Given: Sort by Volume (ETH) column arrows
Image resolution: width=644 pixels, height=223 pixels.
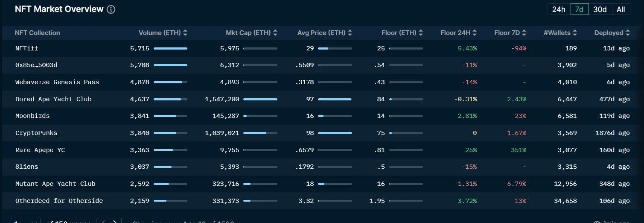Looking at the screenshot, I should pyautogui.click(x=185, y=33).
